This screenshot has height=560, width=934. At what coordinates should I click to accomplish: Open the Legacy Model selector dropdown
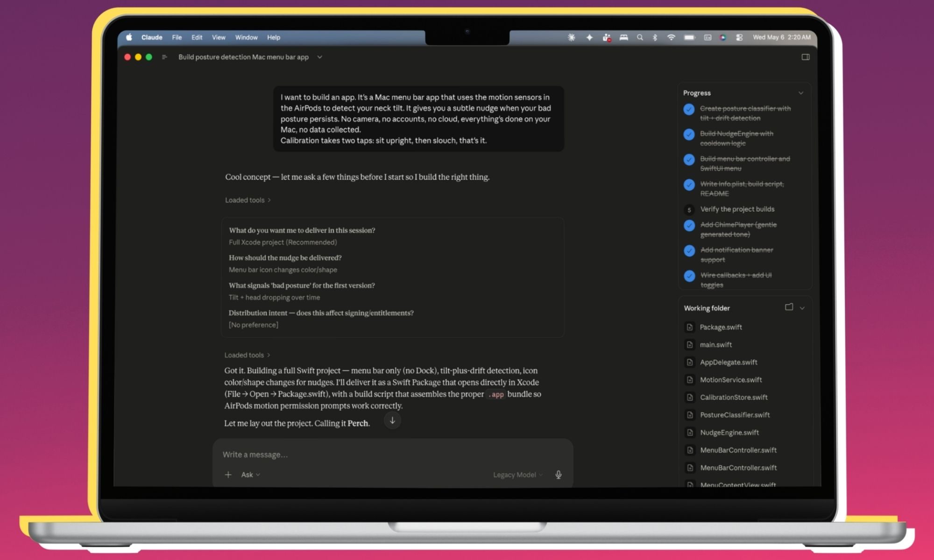pos(518,475)
